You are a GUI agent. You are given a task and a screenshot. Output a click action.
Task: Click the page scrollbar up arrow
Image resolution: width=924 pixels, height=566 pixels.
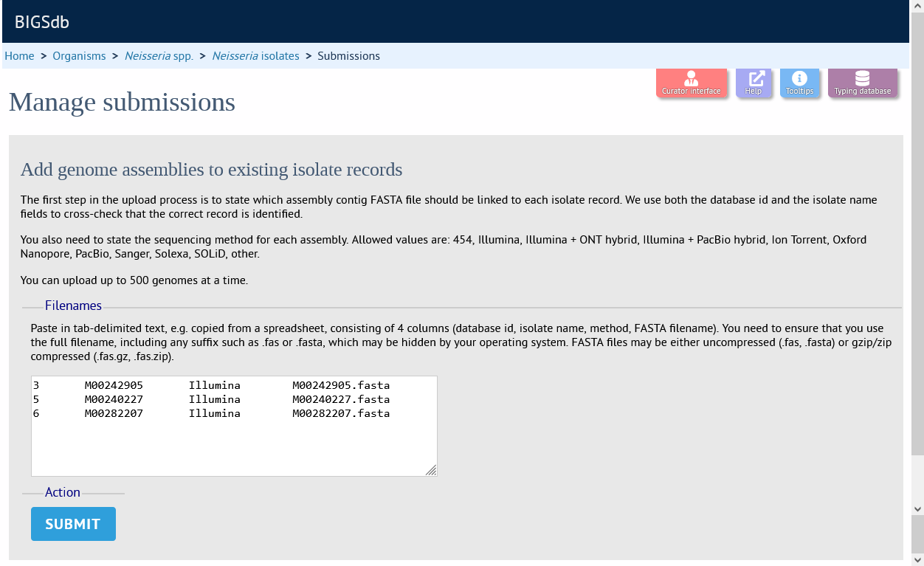tap(917, 7)
